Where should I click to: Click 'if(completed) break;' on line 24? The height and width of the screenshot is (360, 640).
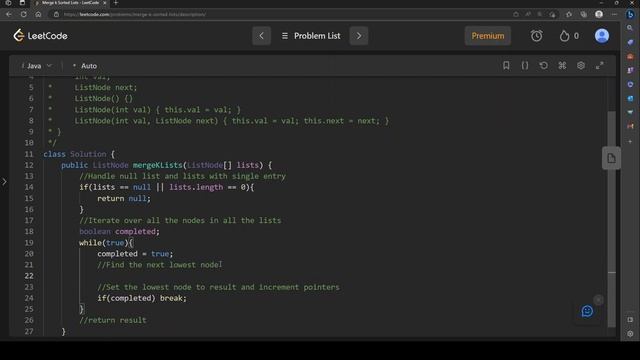(x=142, y=298)
